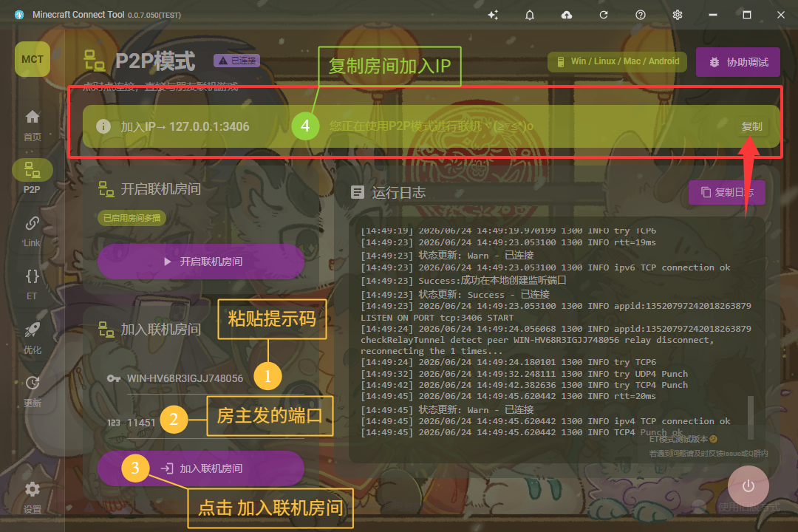The image size is (798, 532).
Task: Open the help question mark icon
Action: (x=641, y=15)
